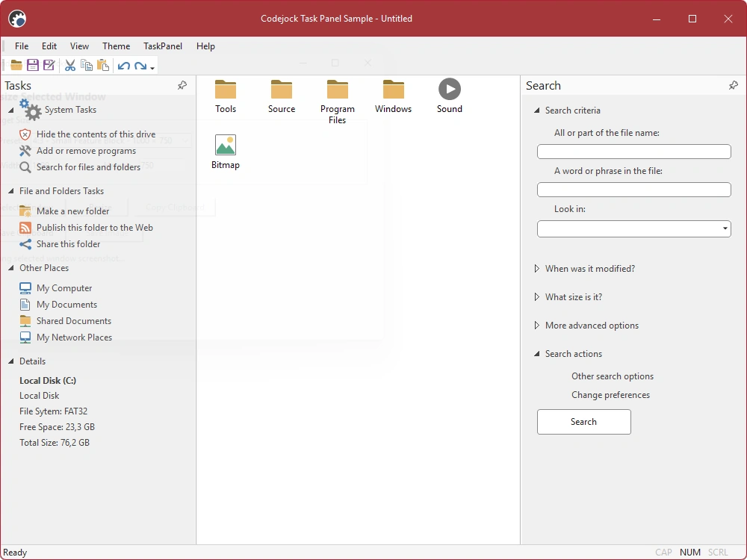Open the redo dropdown arrow in the toolbar
747x560 pixels.
pos(152,68)
